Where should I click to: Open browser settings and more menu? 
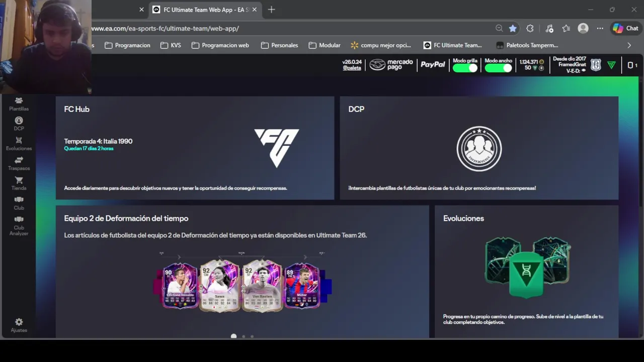point(600,29)
